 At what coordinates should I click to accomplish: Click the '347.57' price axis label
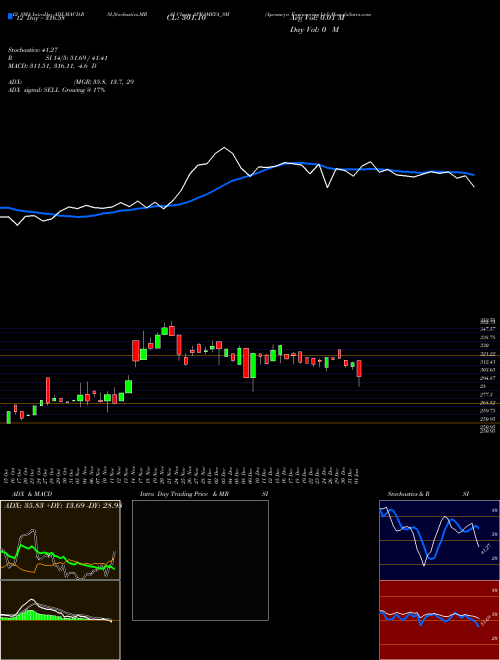click(x=488, y=329)
